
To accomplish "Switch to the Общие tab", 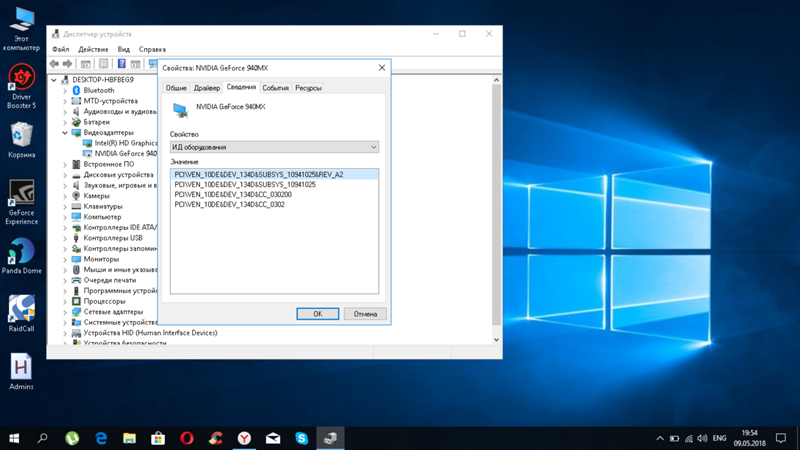I will 176,88.
